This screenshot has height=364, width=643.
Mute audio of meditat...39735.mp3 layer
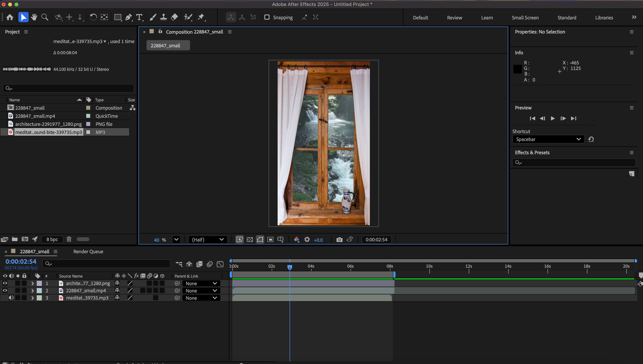(11, 298)
